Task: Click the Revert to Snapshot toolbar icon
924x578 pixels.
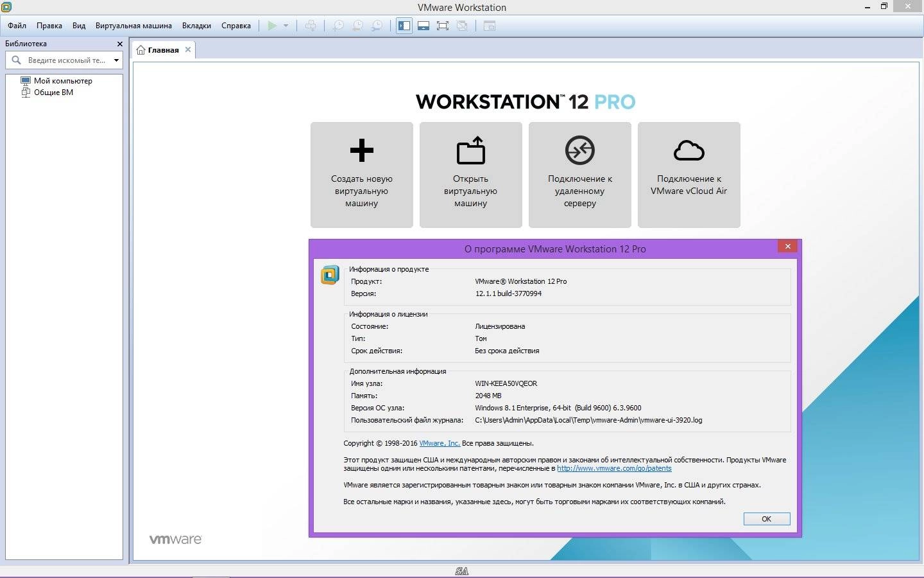Action: coord(357,26)
